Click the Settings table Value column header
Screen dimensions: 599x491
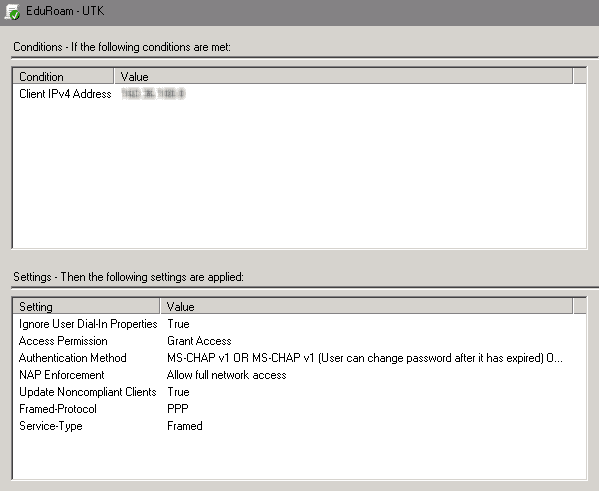click(367, 306)
